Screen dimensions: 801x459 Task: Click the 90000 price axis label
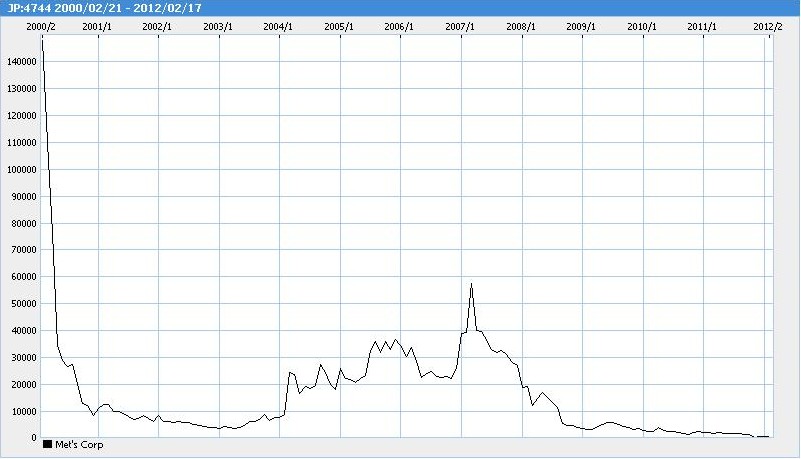pos(24,197)
